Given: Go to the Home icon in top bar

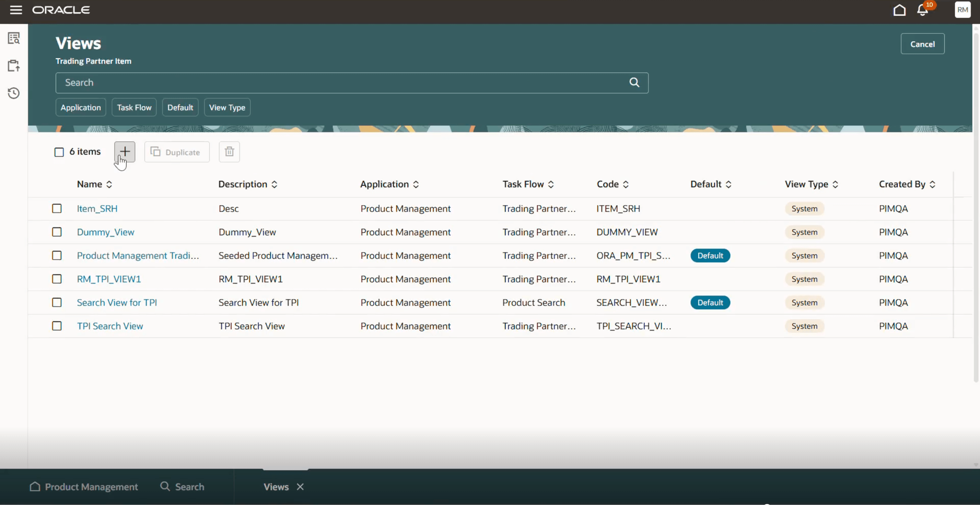Looking at the screenshot, I should [899, 10].
